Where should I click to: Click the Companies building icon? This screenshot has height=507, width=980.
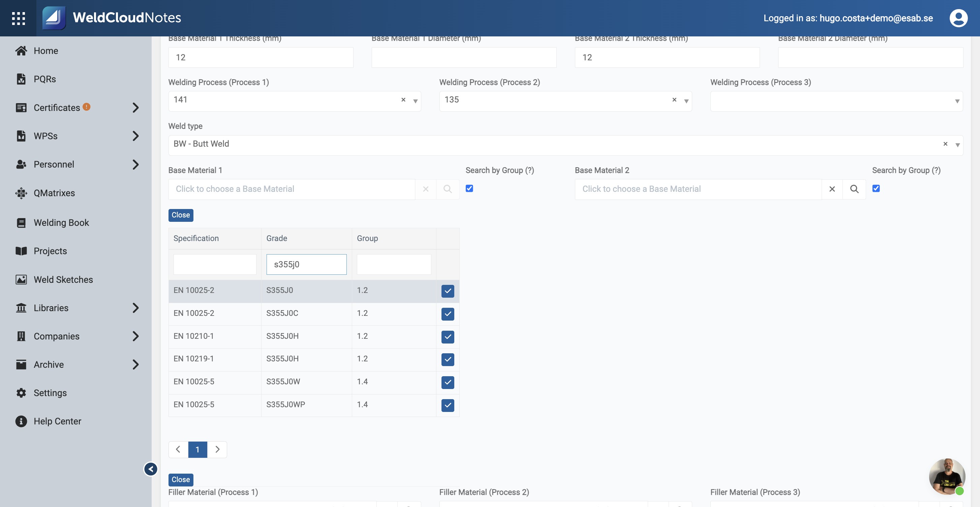(21, 336)
